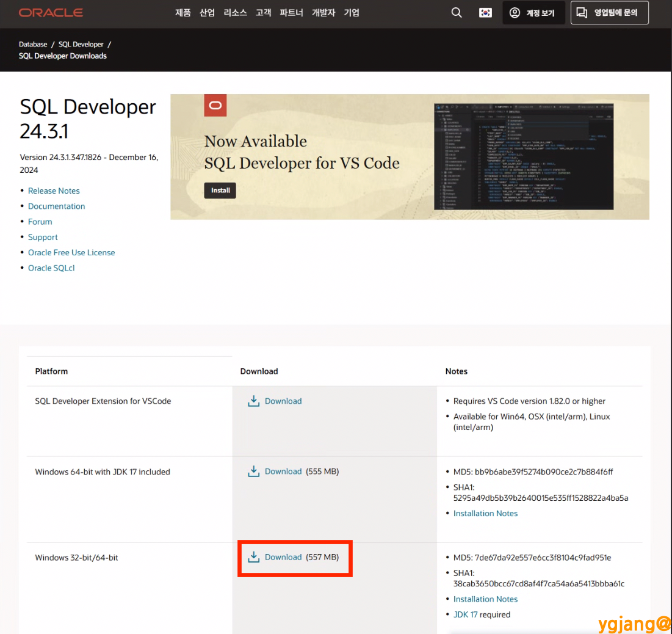
Task: Click the 계정 보기 button label
Action: coord(540,13)
